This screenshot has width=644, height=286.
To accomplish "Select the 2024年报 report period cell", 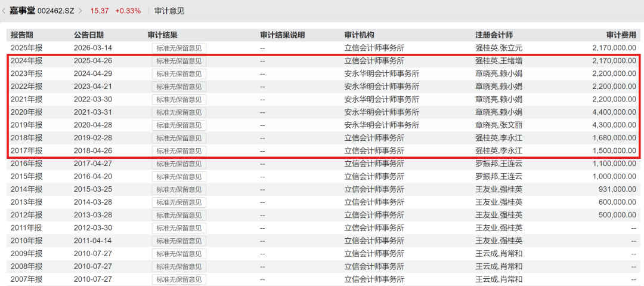I will coord(26,61).
